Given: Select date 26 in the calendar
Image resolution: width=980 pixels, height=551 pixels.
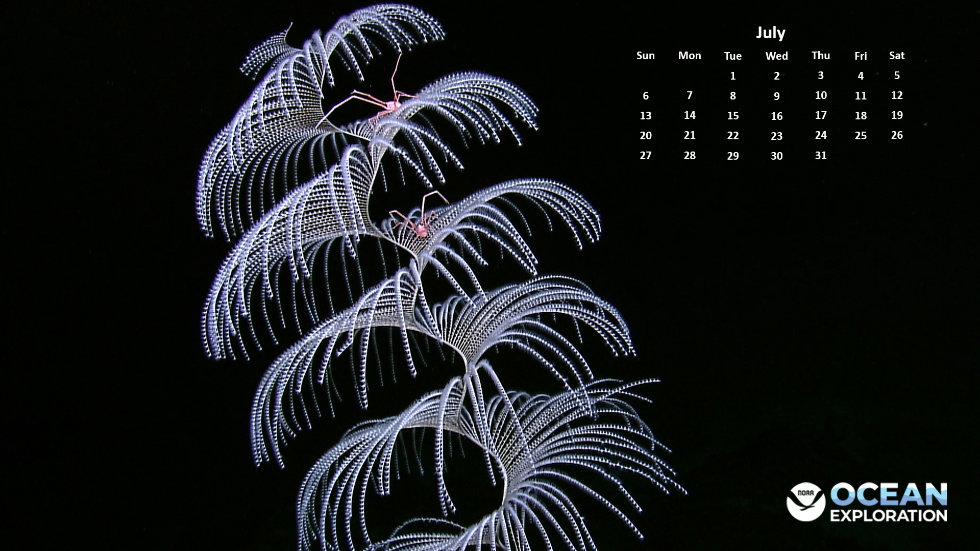Looking at the screenshot, I should point(897,135).
